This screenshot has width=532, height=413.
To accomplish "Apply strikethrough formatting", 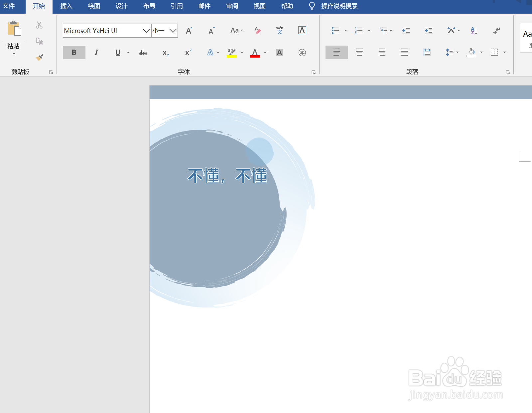I will [143, 53].
